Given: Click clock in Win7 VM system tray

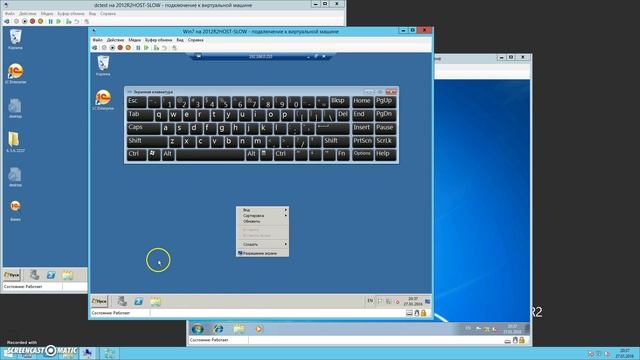Looking at the screenshot, I should point(413,301).
